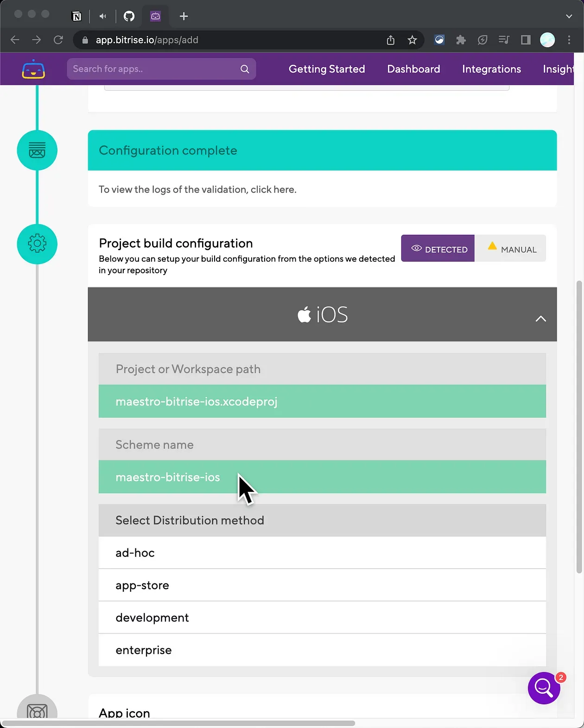Open the GitHub pinned tab

tap(129, 16)
